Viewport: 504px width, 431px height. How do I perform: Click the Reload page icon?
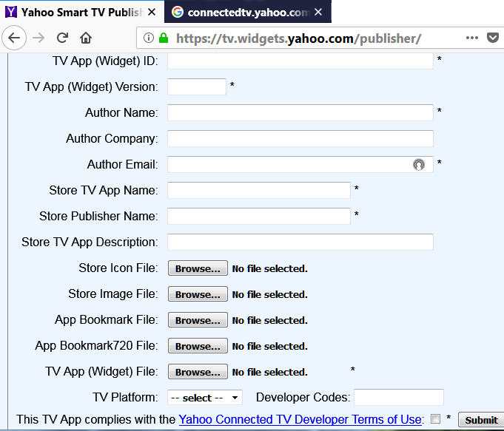point(62,38)
